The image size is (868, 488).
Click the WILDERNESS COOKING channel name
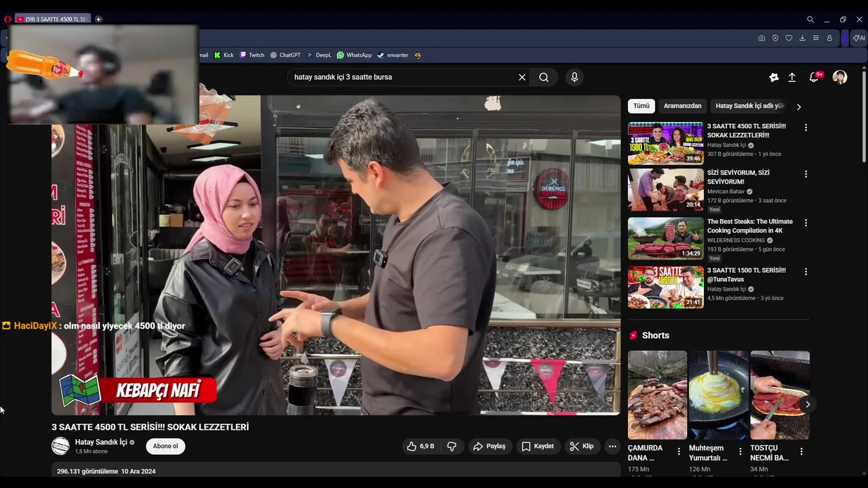tap(736, 240)
